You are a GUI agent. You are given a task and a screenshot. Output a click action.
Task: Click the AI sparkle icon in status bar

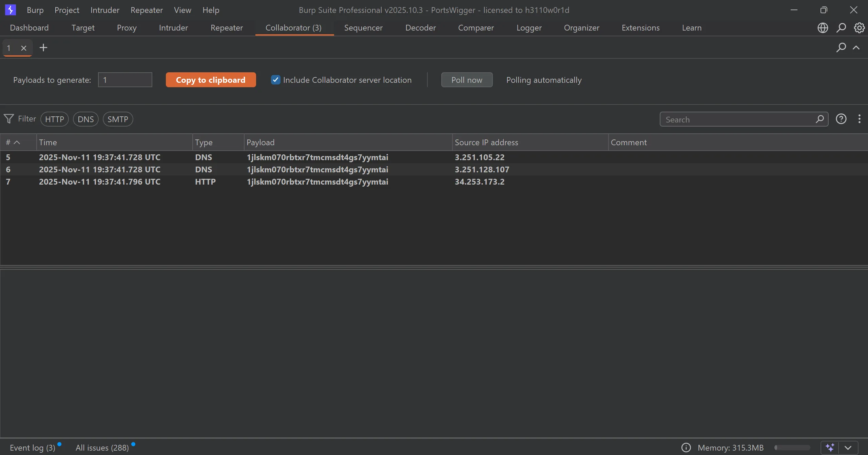pos(830,448)
